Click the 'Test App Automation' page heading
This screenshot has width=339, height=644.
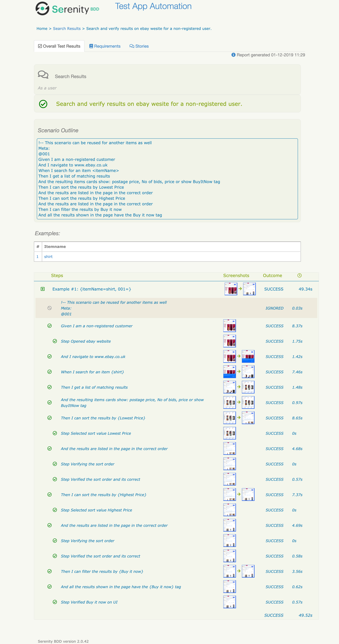pos(153,6)
